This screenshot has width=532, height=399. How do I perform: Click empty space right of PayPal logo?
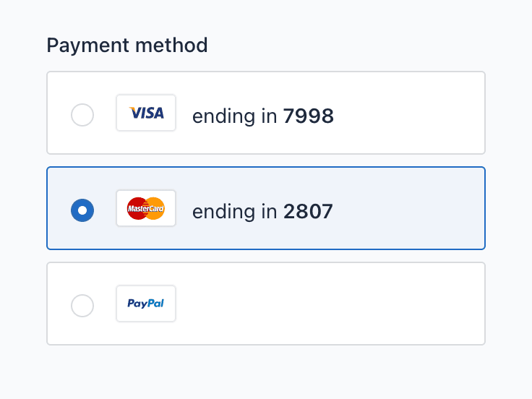point(325,304)
